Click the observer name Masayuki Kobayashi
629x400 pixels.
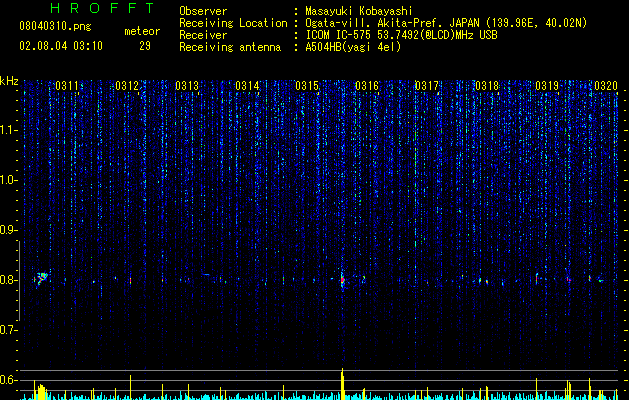point(359,11)
